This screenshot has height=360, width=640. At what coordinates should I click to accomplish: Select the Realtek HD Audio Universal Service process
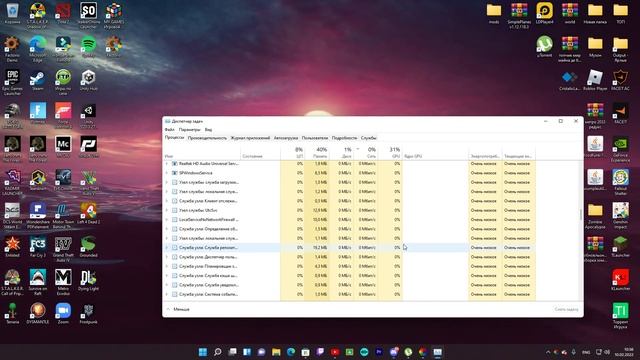tap(209, 163)
